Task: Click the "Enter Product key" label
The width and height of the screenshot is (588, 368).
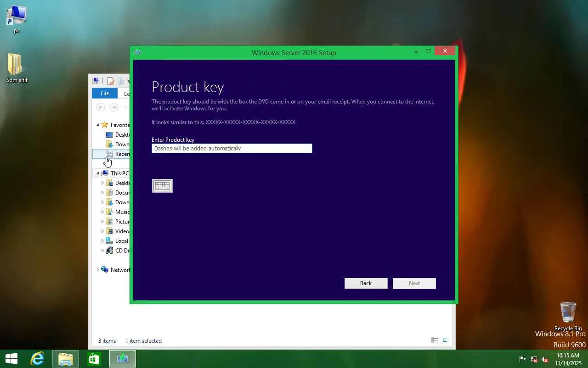Action: pos(173,140)
